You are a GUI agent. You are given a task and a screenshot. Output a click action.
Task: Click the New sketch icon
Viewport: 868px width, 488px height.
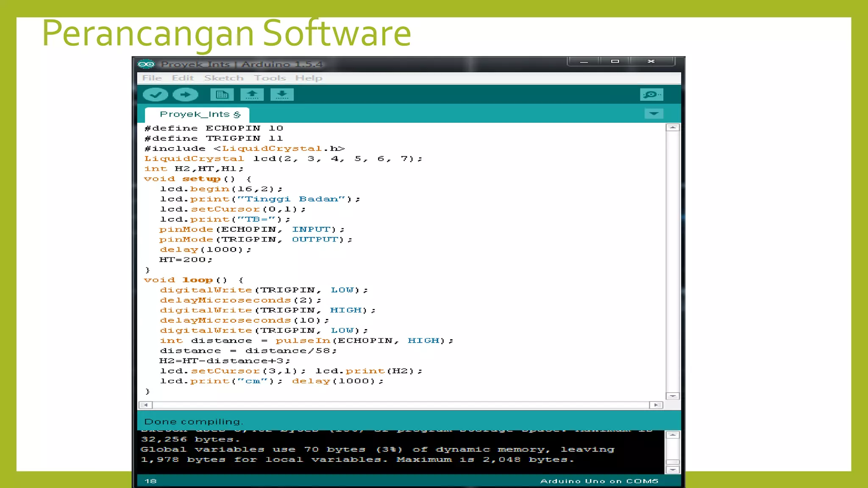(x=222, y=94)
